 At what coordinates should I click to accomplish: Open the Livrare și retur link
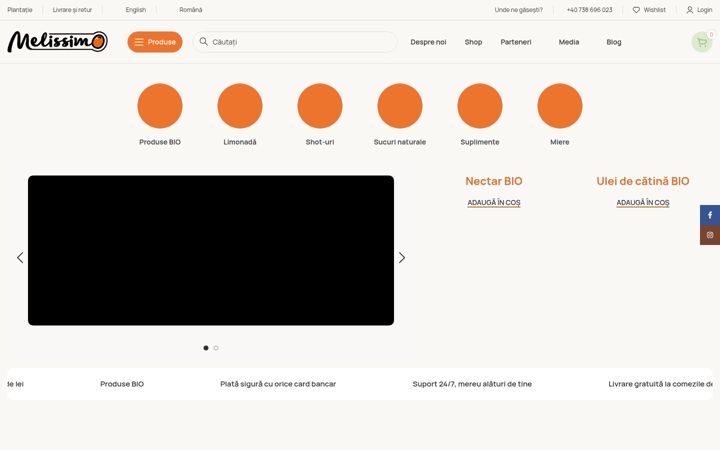pos(72,10)
